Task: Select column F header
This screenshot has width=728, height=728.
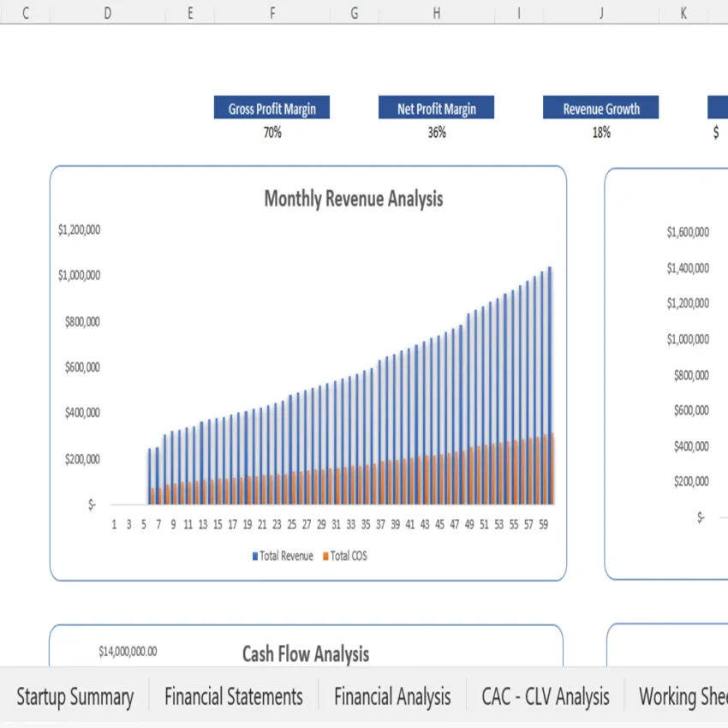Action: point(272,14)
